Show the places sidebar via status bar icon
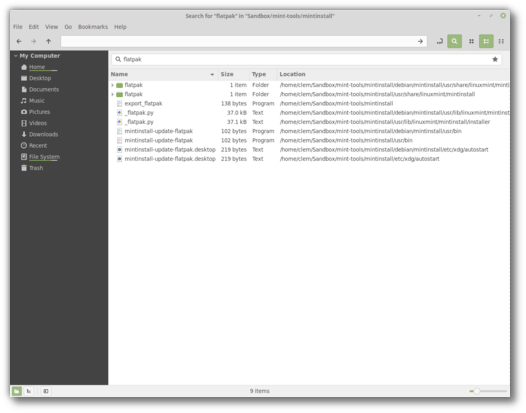 point(16,391)
